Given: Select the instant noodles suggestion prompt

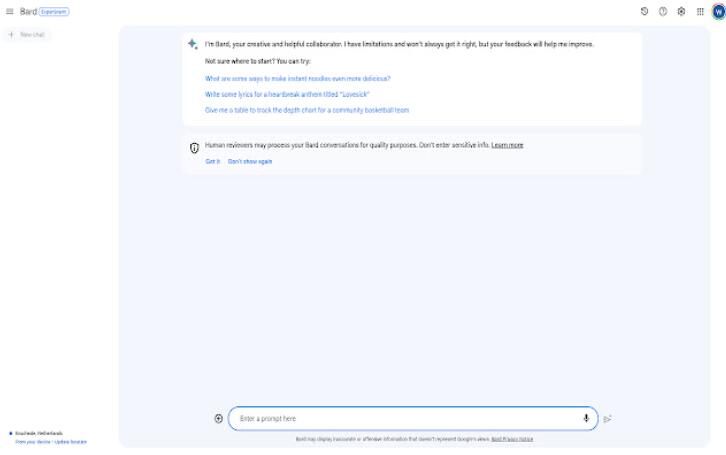Looking at the screenshot, I should (x=298, y=79).
